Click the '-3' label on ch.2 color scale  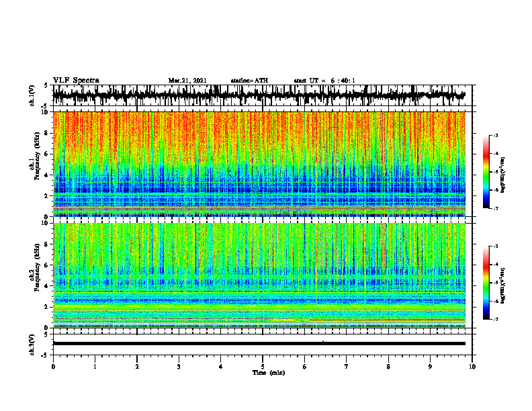pyautogui.click(x=495, y=246)
